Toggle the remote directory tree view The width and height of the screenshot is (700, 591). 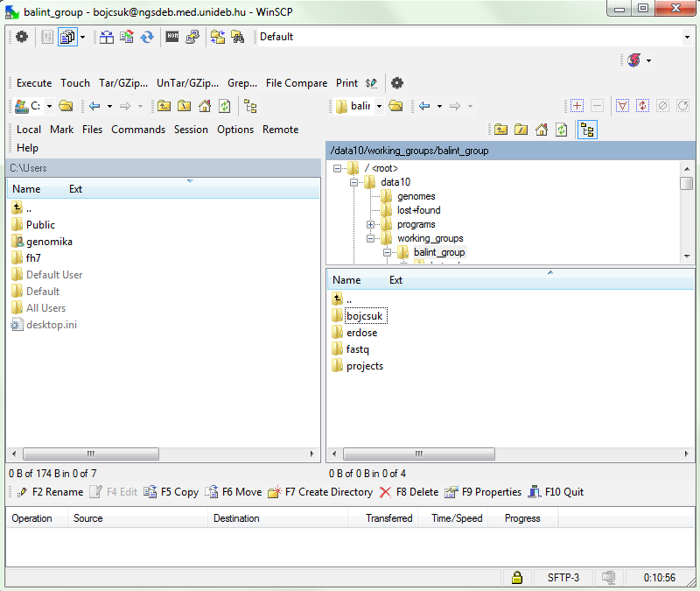click(587, 130)
